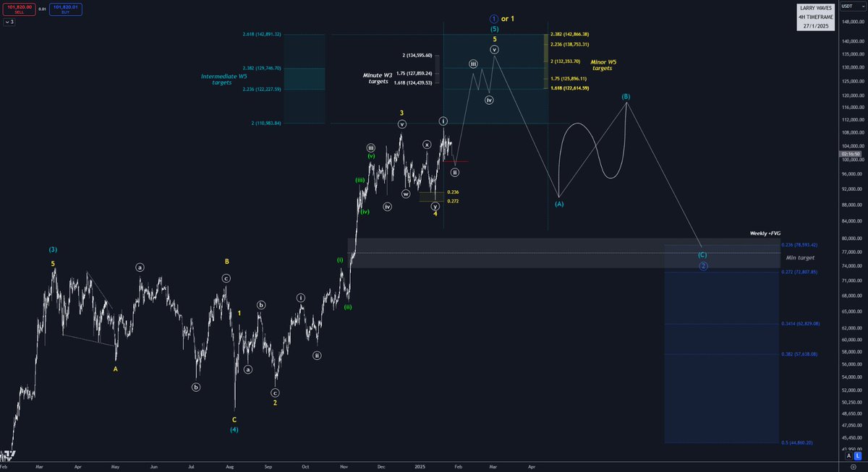Click the blue BUY 101,820.01 button
868x472 pixels.
(66, 9)
